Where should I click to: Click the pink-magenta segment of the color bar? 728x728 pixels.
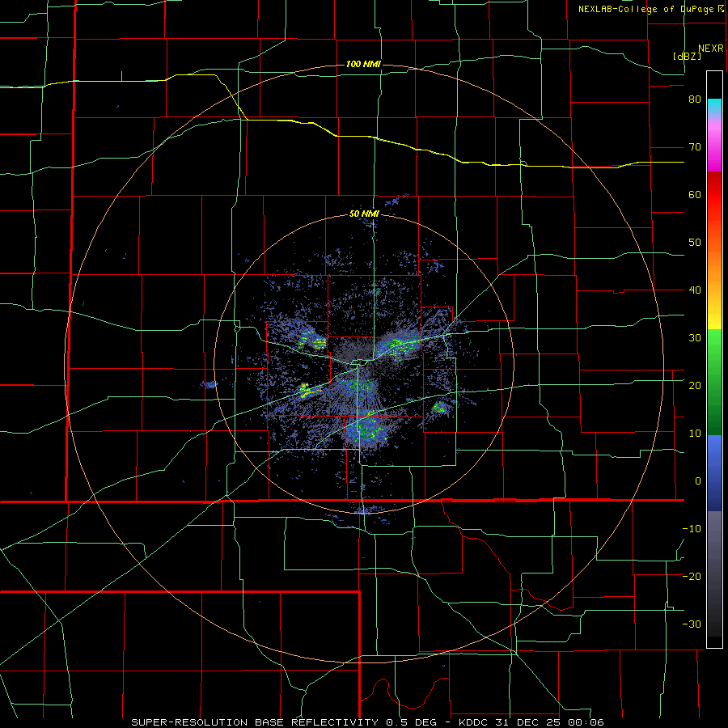pyautogui.click(x=714, y=144)
